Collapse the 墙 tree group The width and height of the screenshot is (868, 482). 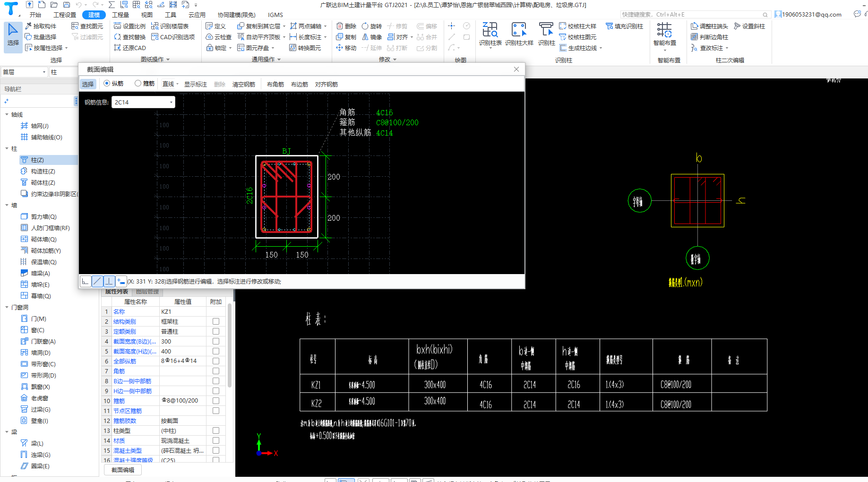[x=7, y=205]
